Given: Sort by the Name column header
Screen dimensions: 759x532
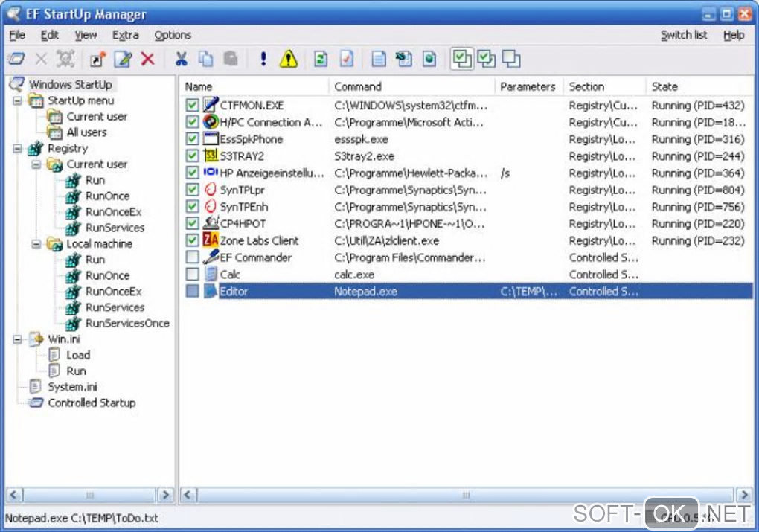Looking at the screenshot, I should pos(254,86).
